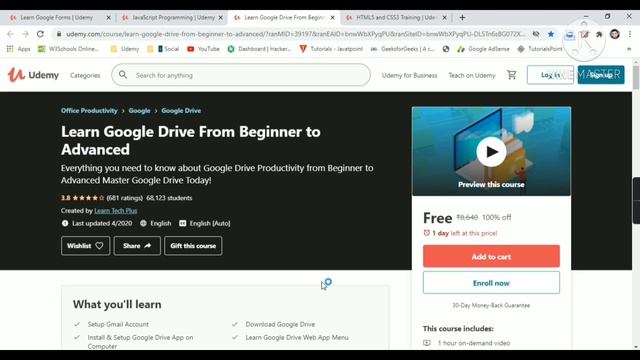
Task: Click "Learn Google Drive Web App Menu" item
Action: [x=297, y=337]
